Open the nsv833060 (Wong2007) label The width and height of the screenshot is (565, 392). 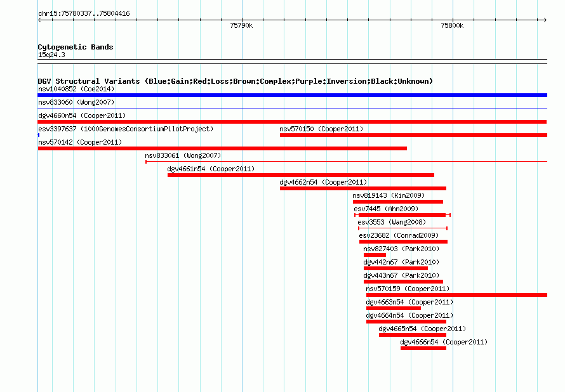76,102
